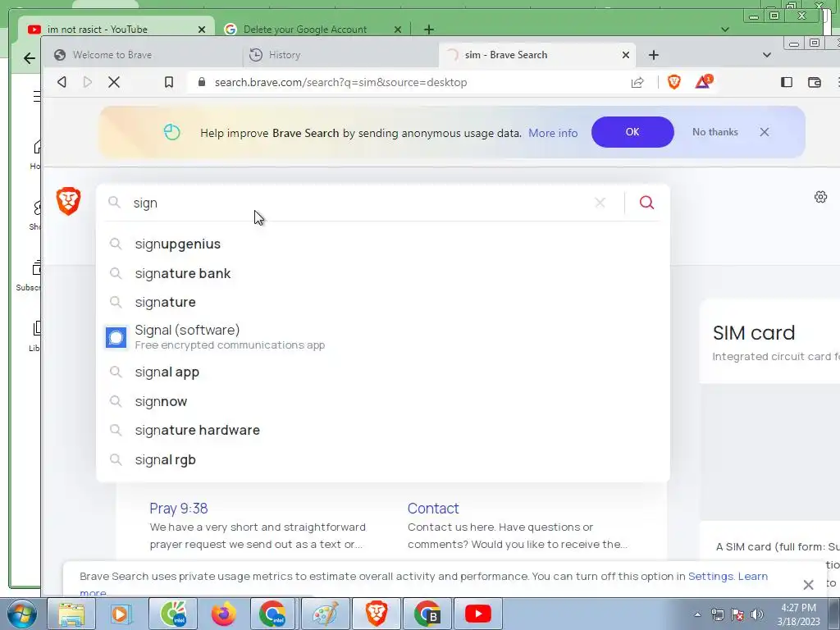This screenshot has height=630, width=840.
Task: Open the Brave Wallet icon
Action: [815, 82]
